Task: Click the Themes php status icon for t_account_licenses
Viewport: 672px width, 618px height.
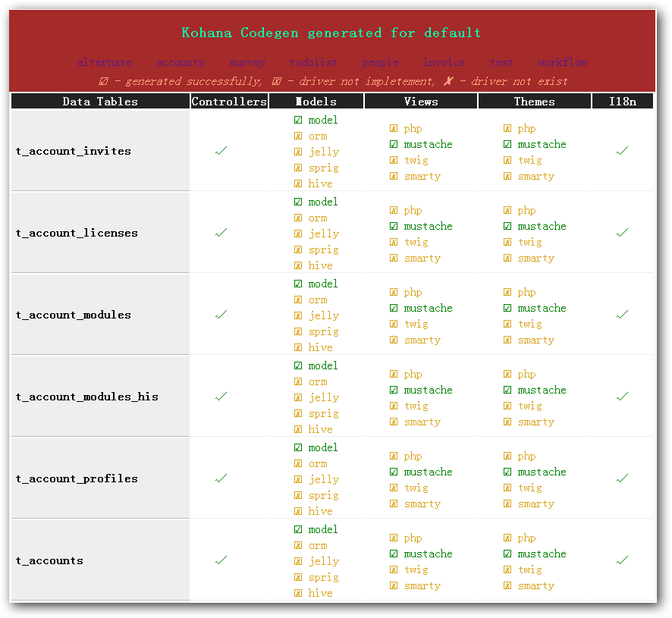Action: pos(507,210)
